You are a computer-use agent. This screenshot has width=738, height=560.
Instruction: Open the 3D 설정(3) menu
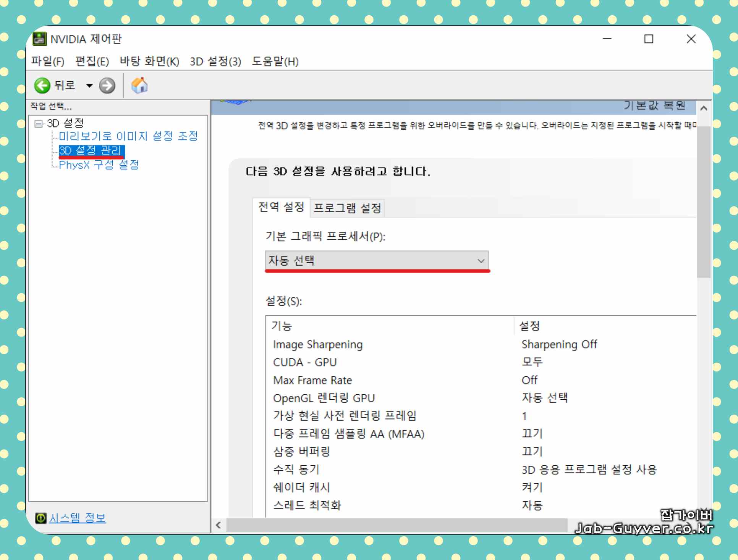(215, 61)
